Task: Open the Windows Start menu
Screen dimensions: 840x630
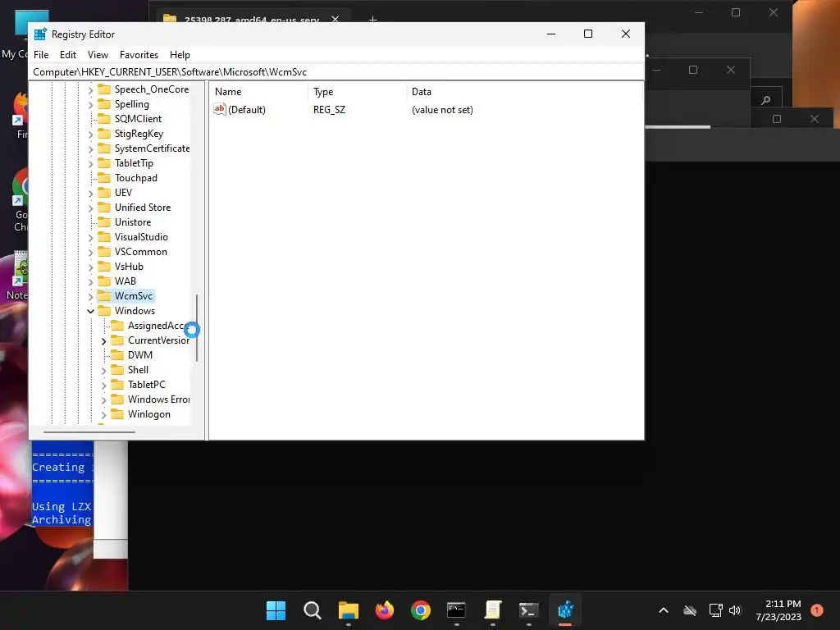Action: click(276, 610)
